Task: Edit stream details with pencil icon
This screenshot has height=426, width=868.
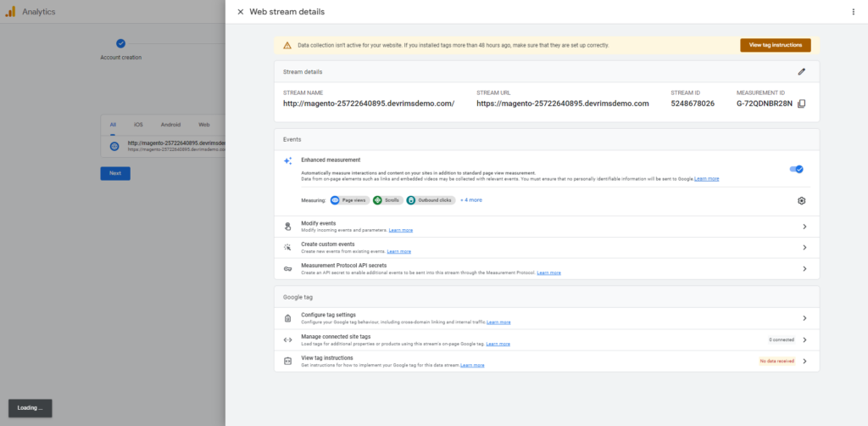Action: 801,71
